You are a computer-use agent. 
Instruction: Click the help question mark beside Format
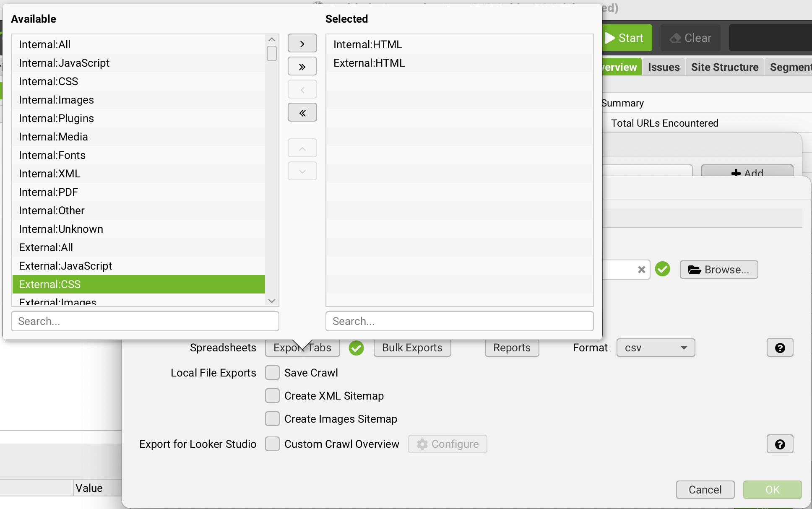pyautogui.click(x=780, y=348)
